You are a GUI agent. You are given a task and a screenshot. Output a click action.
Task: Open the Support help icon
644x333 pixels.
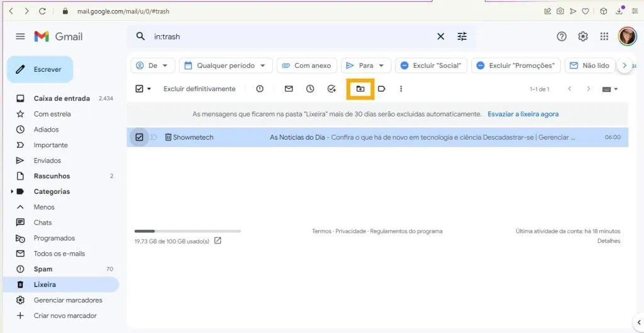tap(562, 37)
